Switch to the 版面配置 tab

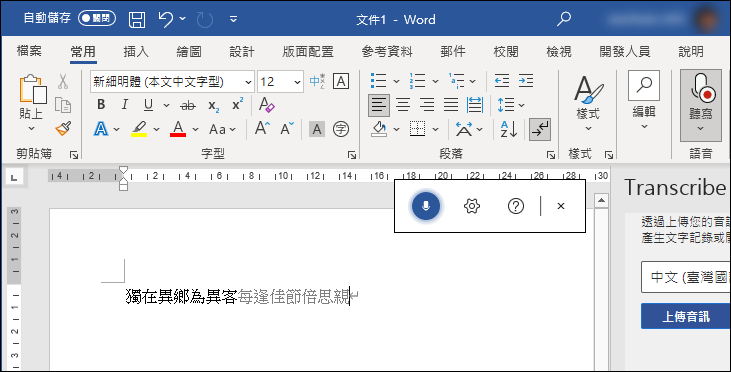[308, 51]
